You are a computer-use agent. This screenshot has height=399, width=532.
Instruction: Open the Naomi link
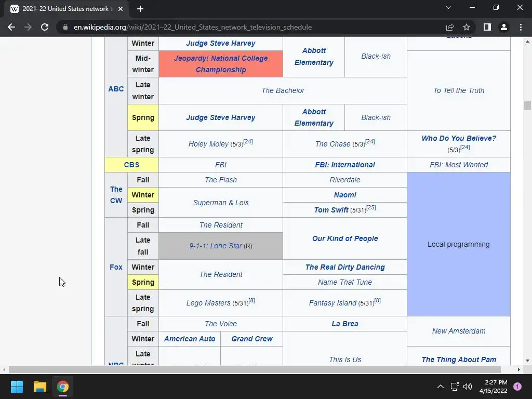pyautogui.click(x=345, y=195)
